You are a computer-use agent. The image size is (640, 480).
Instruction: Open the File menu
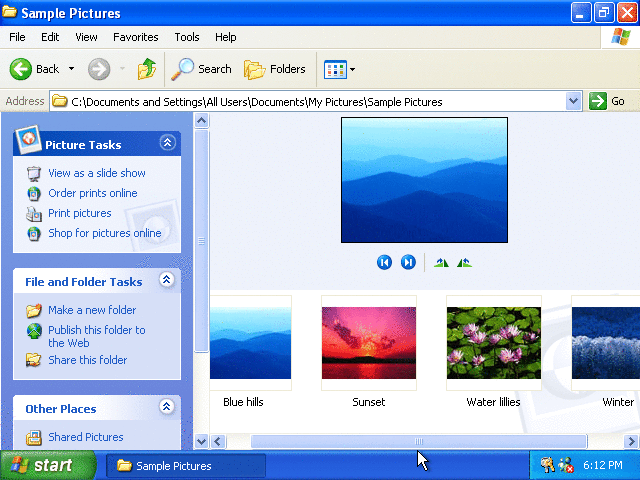pos(17,37)
